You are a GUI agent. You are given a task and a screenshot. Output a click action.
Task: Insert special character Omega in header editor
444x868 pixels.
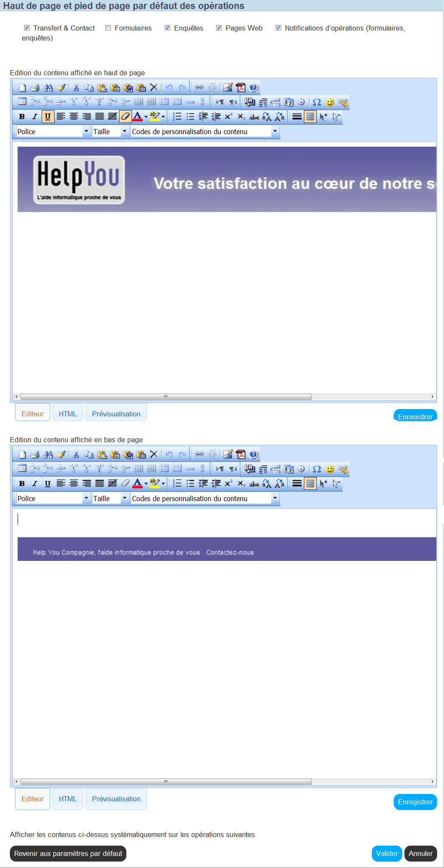tap(317, 102)
